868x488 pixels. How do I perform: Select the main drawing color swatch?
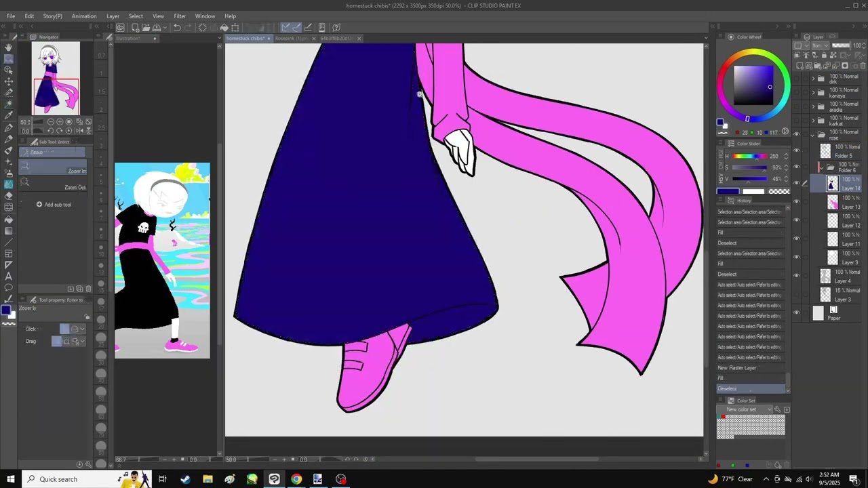[x=6, y=310]
